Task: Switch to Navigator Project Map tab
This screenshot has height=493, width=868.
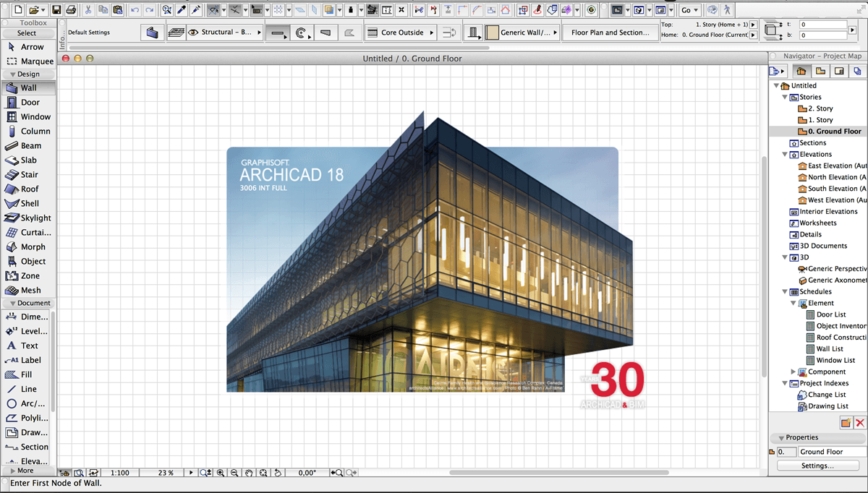Action: 801,71
